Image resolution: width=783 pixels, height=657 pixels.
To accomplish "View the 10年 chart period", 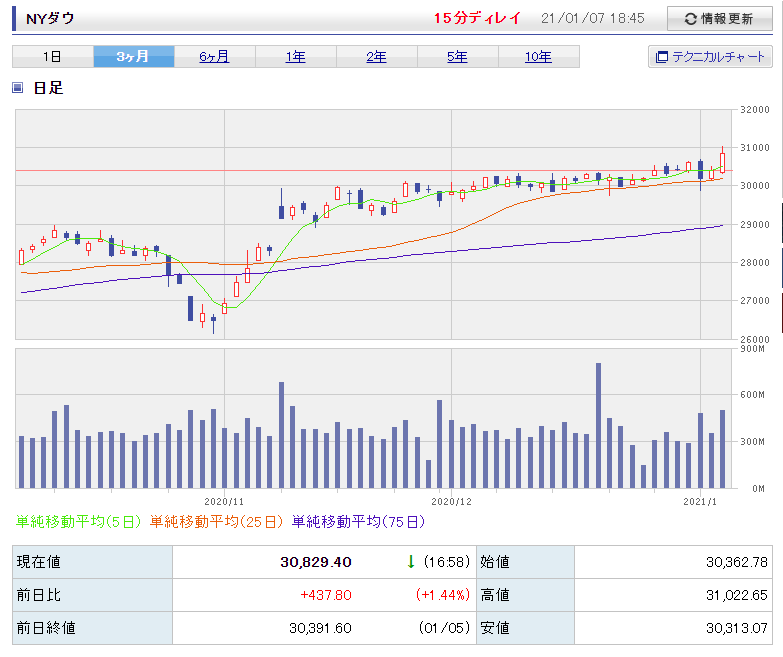I will coord(538,57).
